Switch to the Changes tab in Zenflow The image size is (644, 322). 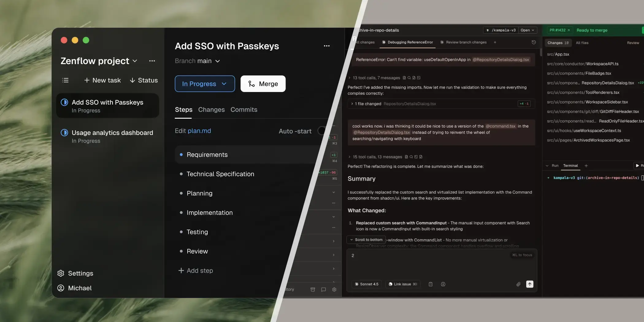point(211,110)
